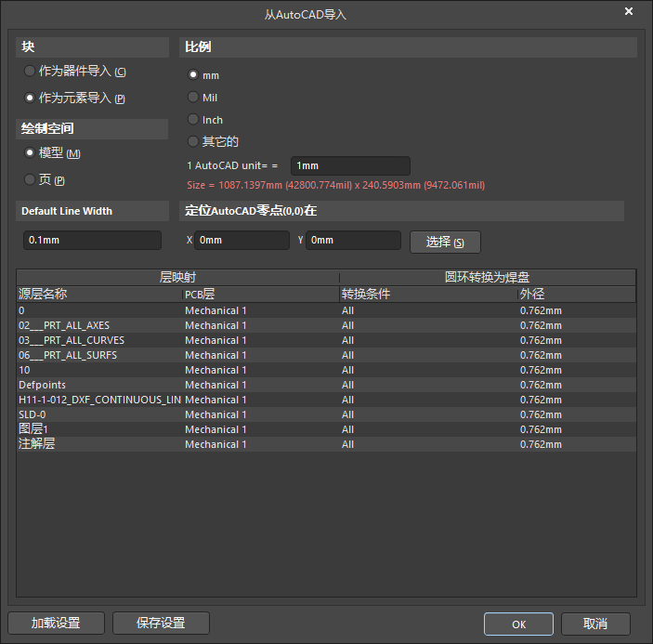Screen dimensions: 653x644
Task: Click the X origin 0mm field
Action: 242,241
